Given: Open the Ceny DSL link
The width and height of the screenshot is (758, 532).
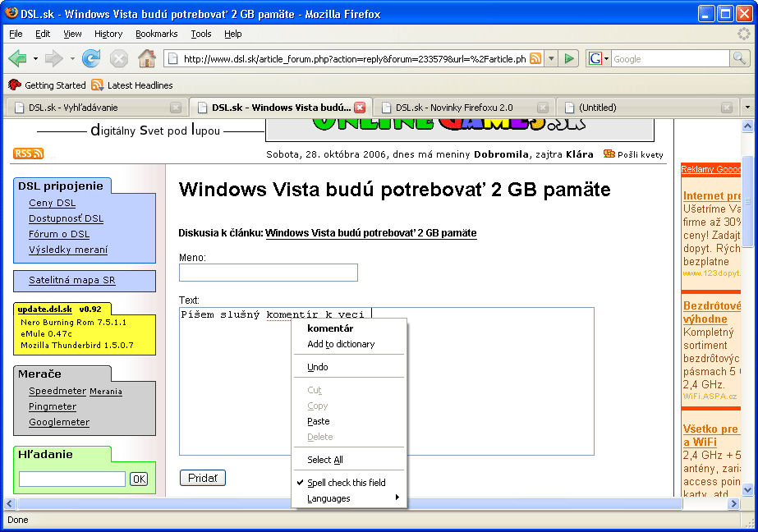Looking at the screenshot, I should pos(53,203).
